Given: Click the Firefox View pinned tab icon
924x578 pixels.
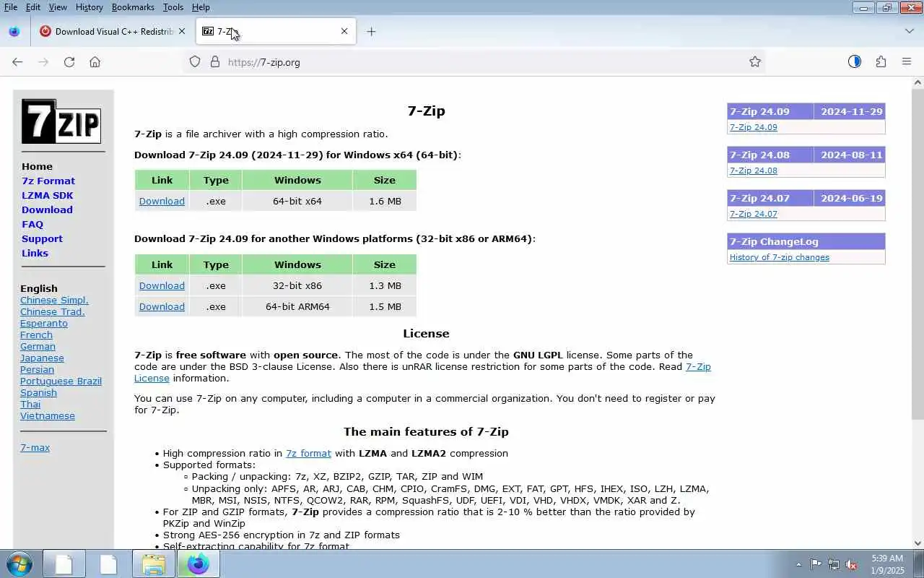Looking at the screenshot, I should (x=14, y=31).
